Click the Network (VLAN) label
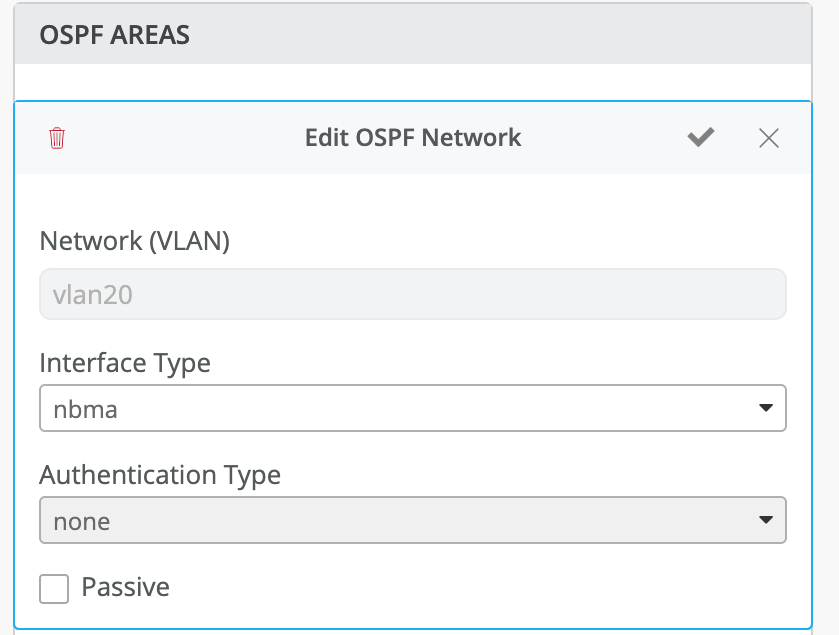 pyautogui.click(x=134, y=241)
